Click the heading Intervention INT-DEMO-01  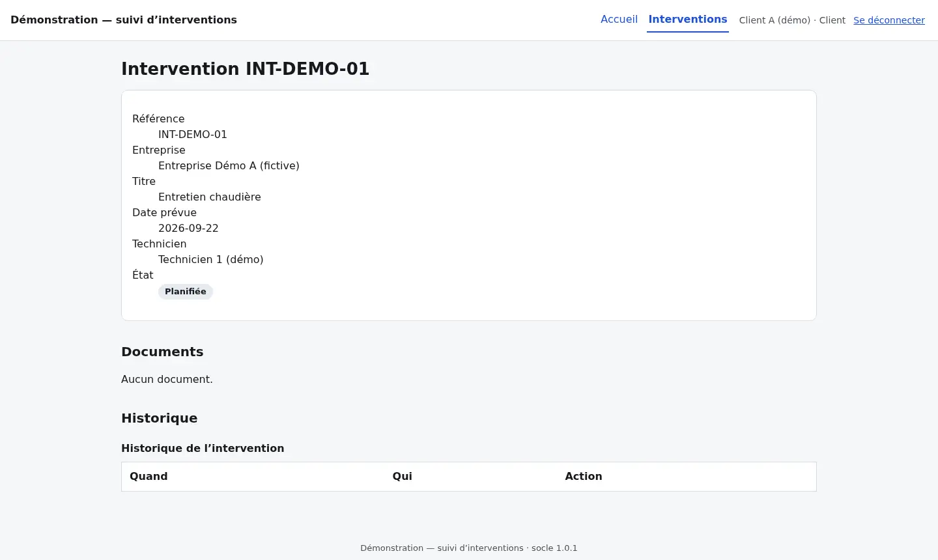246,69
